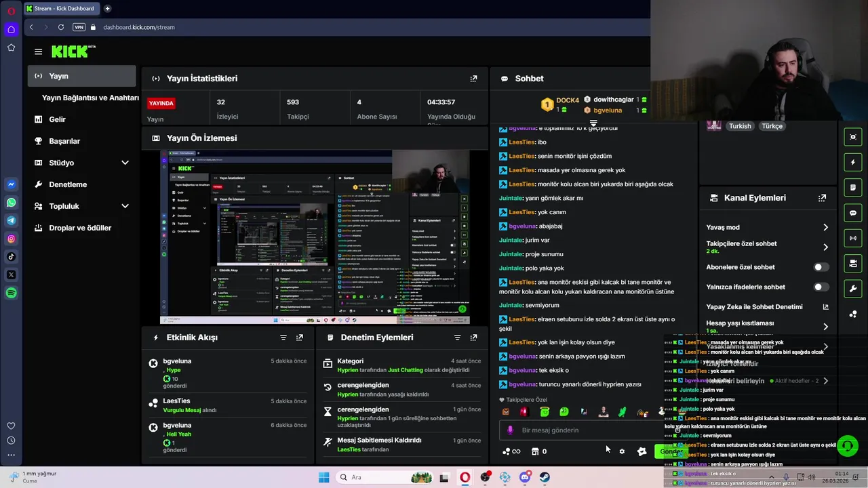The height and width of the screenshot is (488, 868).
Task: Open the Kick hamburger menu
Action: pyautogui.click(x=38, y=52)
